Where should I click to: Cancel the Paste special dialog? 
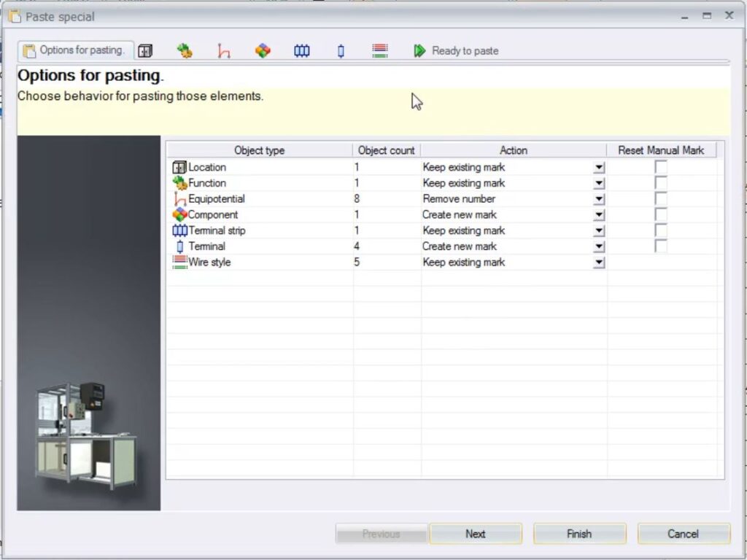click(683, 534)
